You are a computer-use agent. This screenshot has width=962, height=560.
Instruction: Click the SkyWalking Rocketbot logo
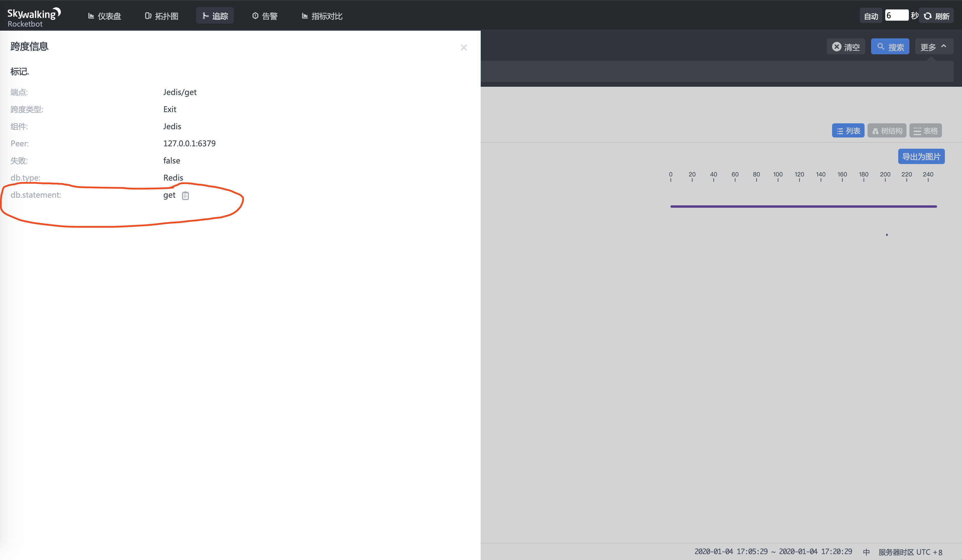click(x=34, y=17)
